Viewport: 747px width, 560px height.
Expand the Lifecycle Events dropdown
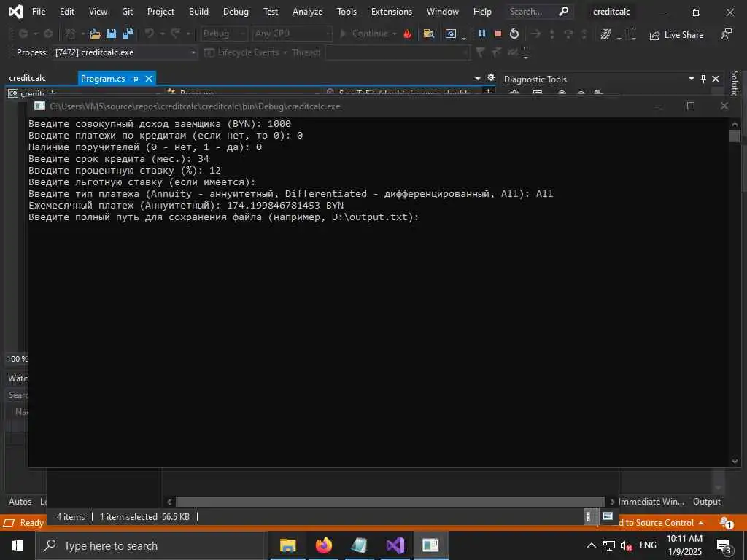[x=285, y=52]
